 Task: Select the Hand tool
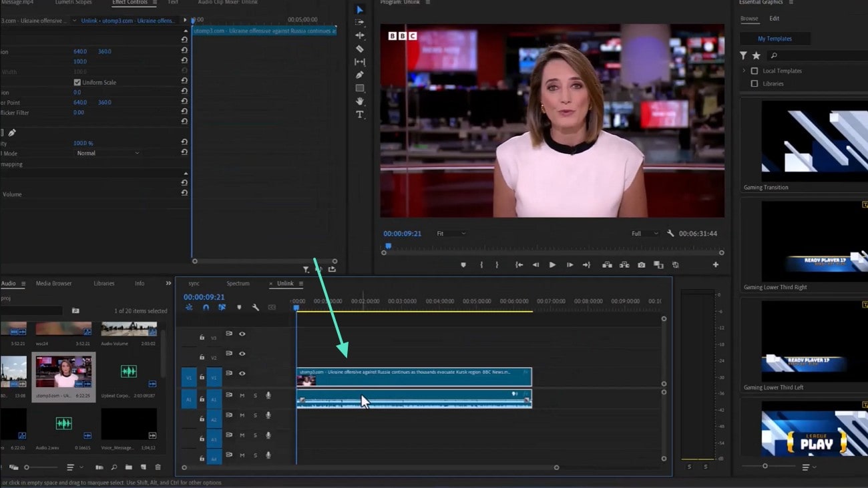[360, 101]
